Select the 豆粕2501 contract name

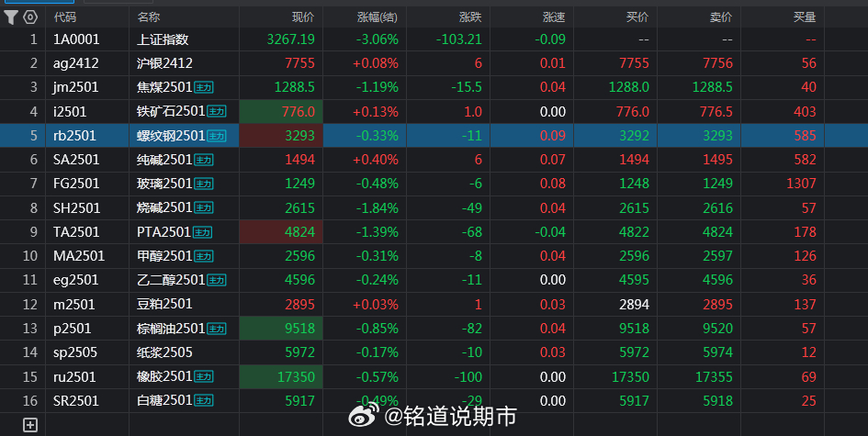tap(164, 305)
